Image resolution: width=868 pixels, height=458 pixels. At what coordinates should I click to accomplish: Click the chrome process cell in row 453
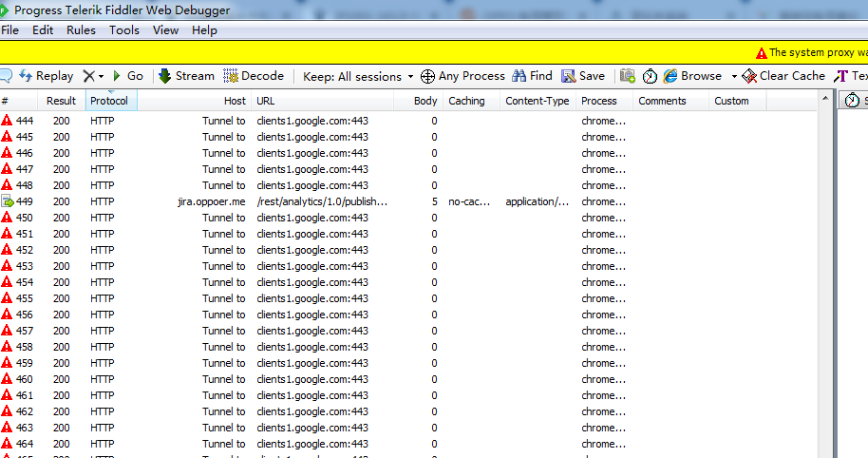click(x=603, y=266)
